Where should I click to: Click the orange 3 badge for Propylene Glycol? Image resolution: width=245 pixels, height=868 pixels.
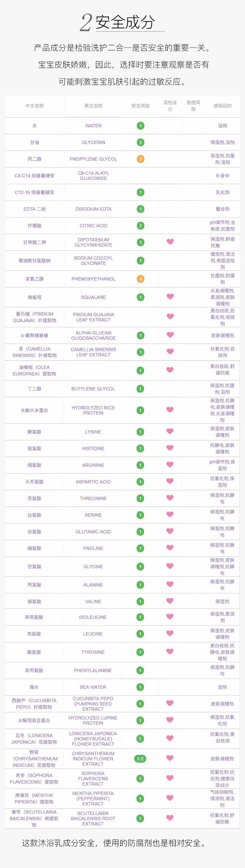pyautogui.click(x=140, y=159)
